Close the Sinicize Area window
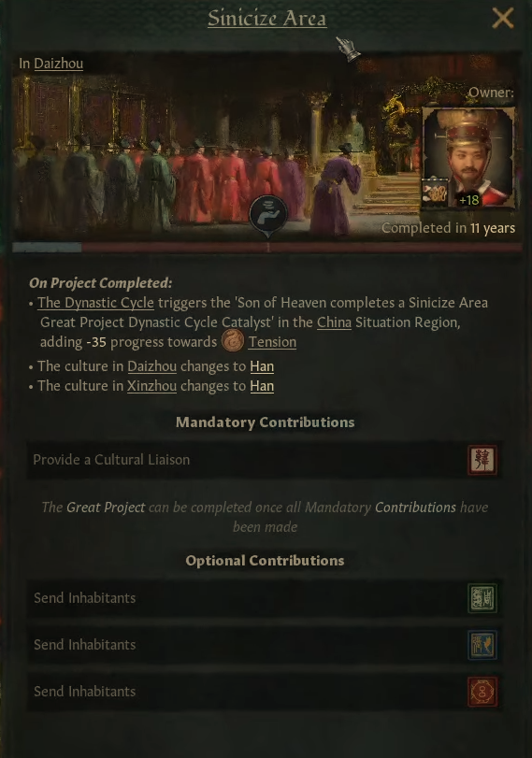The height and width of the screenshot is (758, 532). 502,19
